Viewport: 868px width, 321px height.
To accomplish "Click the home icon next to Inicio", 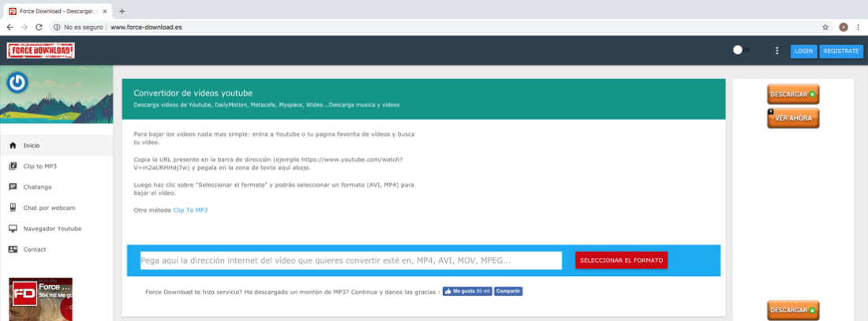I will point(13,145).
